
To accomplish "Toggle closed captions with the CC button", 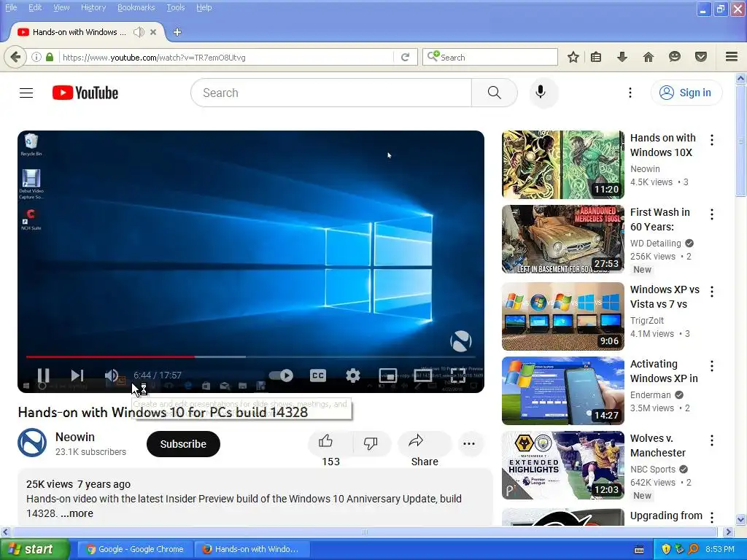I will 318,376.
